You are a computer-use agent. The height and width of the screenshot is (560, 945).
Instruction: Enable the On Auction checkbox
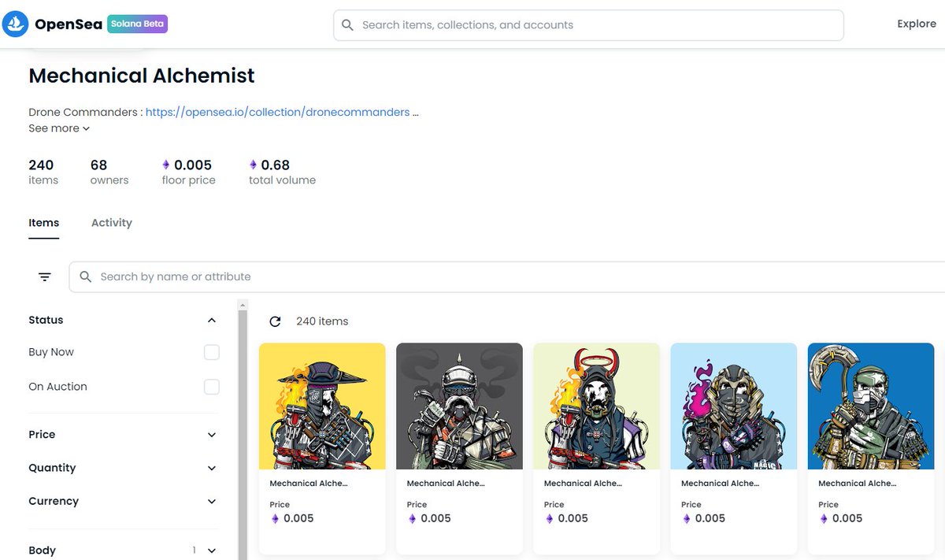pyautogui.click(x=211, y=387)
